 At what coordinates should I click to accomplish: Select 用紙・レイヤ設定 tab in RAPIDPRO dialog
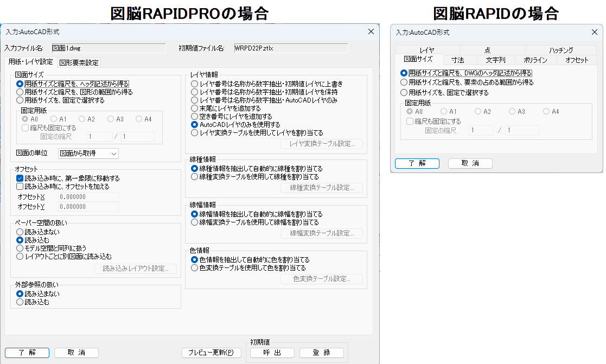(30, 62)
